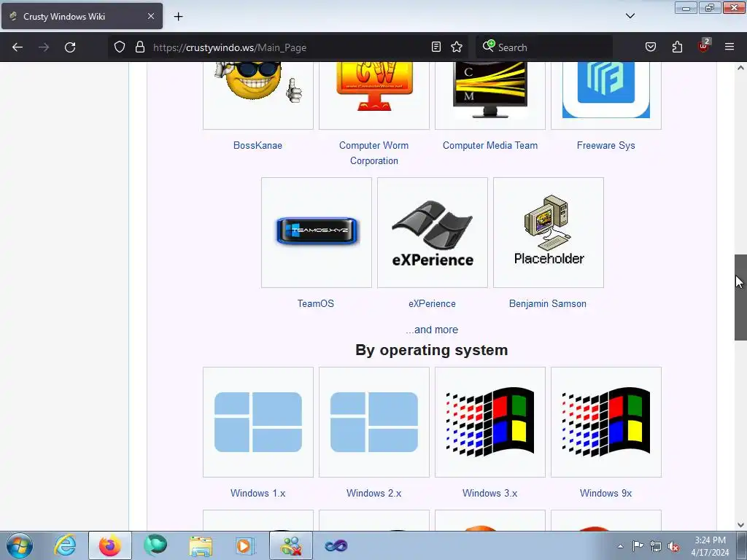Open the clock showing 3:24 PM
The height and width of the screenshot is (560, 747).
click(710, 546)
